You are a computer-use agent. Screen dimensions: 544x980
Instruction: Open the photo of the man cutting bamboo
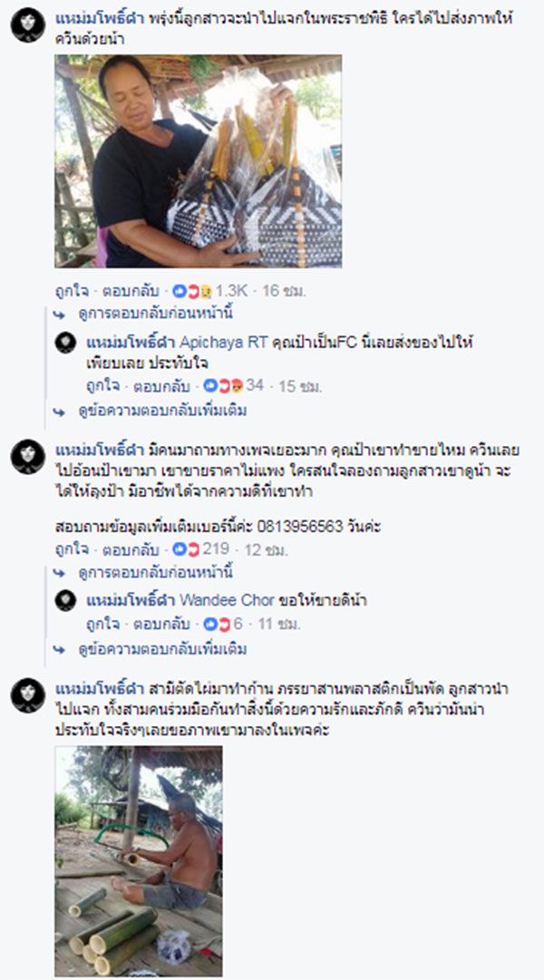(139, 860)
